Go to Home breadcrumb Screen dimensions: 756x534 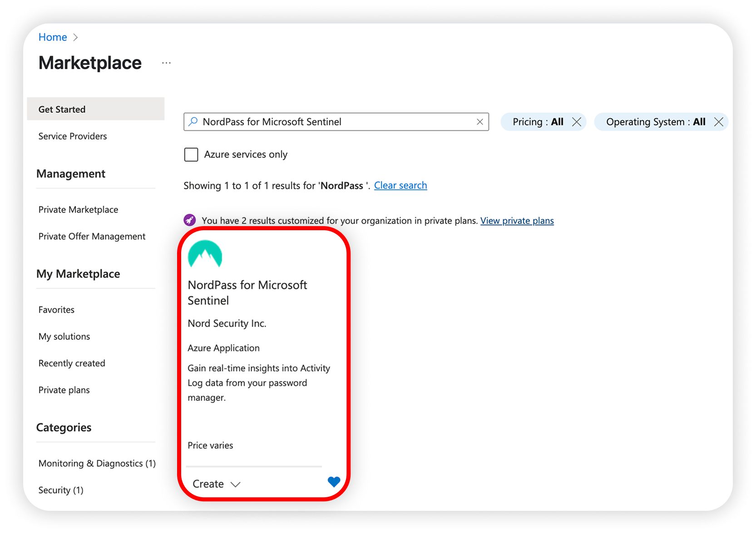[53, 37]
